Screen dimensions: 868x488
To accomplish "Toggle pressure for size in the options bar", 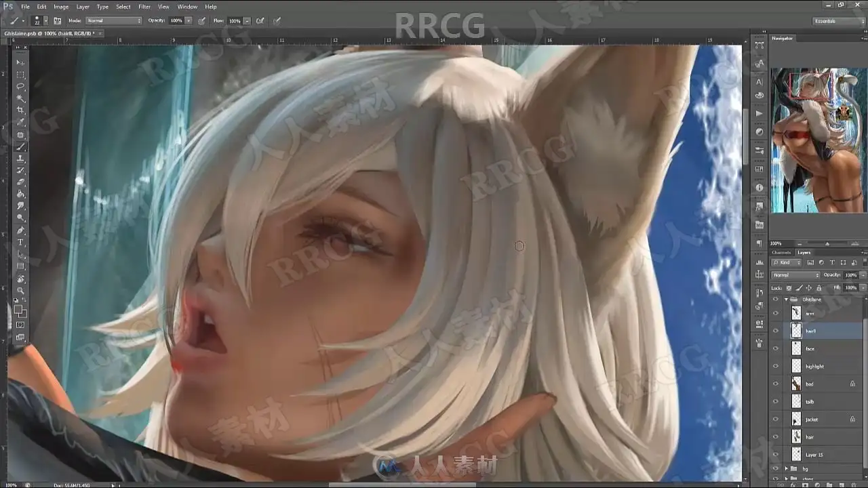I will 277,21.
